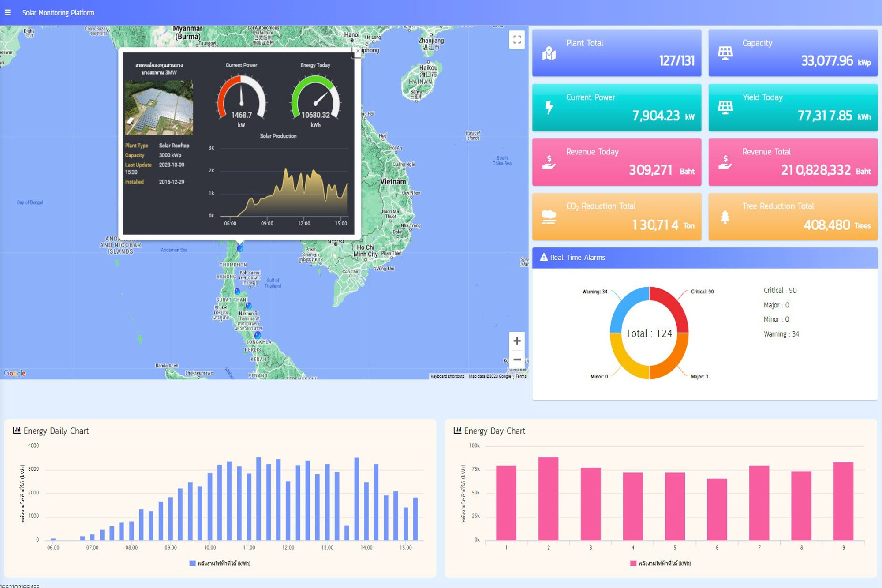Click the Current Power gauge in popup
The width and height of the screenshot is (882, 588).
coord(241,98)
